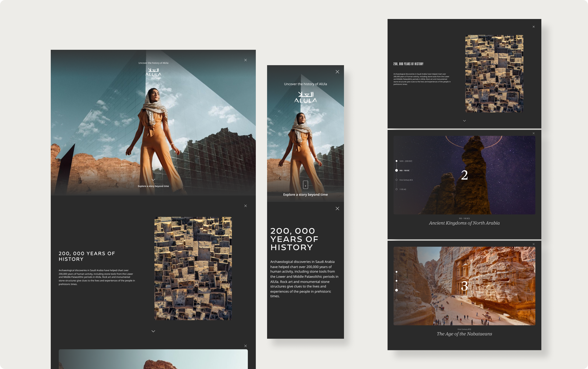The width and height of the screenshot is (588, 369).
Task: Close the mobile hero screen using the X
Action: click(337, 72)
